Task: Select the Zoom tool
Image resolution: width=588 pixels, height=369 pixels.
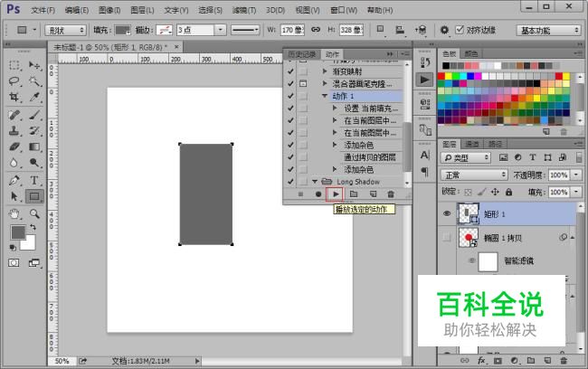Action: (34, 213)
